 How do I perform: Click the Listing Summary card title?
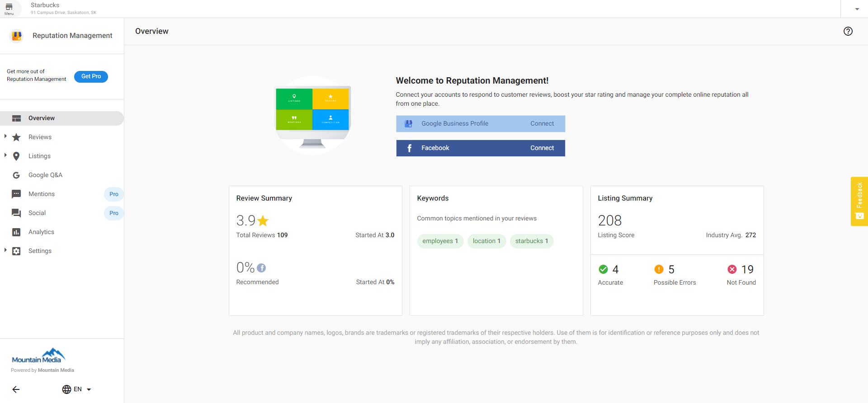point(625,198)
